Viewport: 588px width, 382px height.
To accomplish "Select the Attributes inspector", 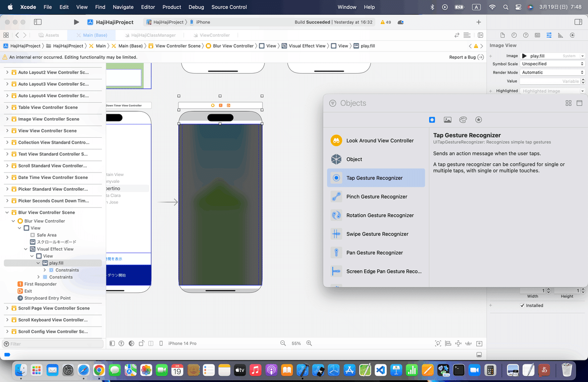I will [549, 35].
